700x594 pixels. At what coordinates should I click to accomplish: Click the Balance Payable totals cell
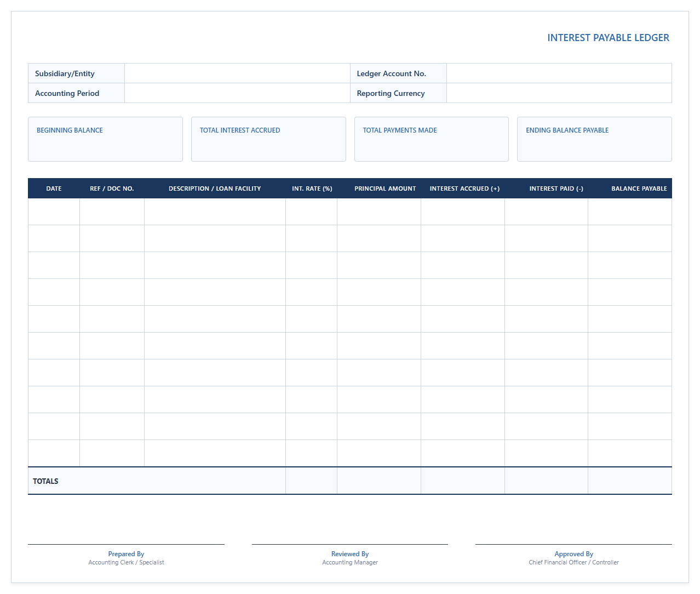tap(630, 481)
